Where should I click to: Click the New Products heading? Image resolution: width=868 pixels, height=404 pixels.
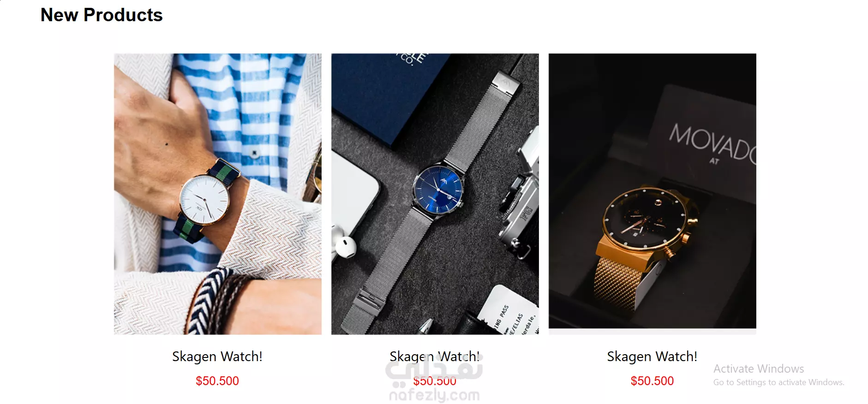point(102,15)
